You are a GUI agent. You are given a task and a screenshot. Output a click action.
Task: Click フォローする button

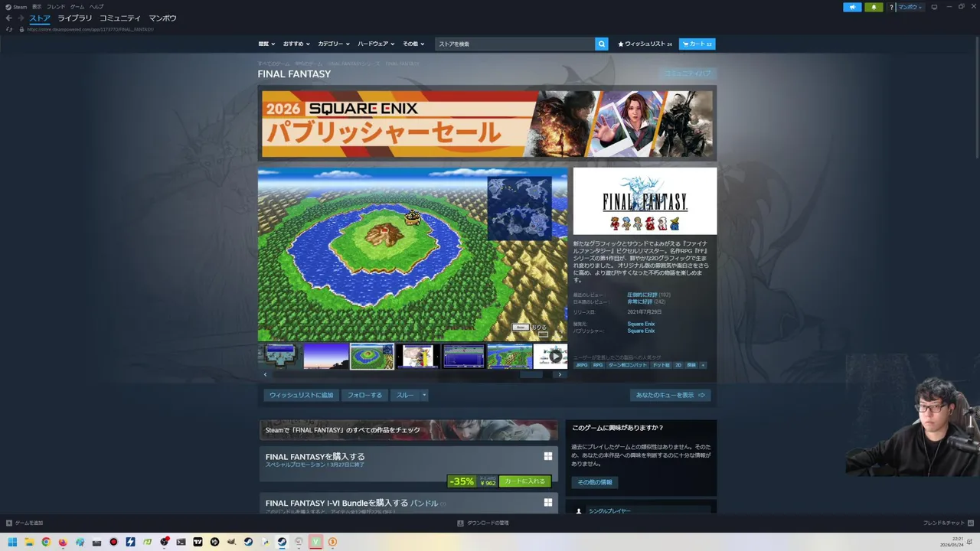364,395
